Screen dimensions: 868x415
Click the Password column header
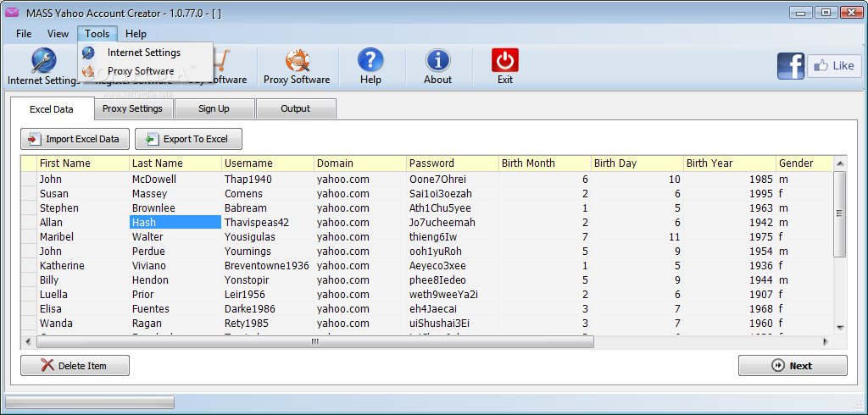[x=453, y=163]
